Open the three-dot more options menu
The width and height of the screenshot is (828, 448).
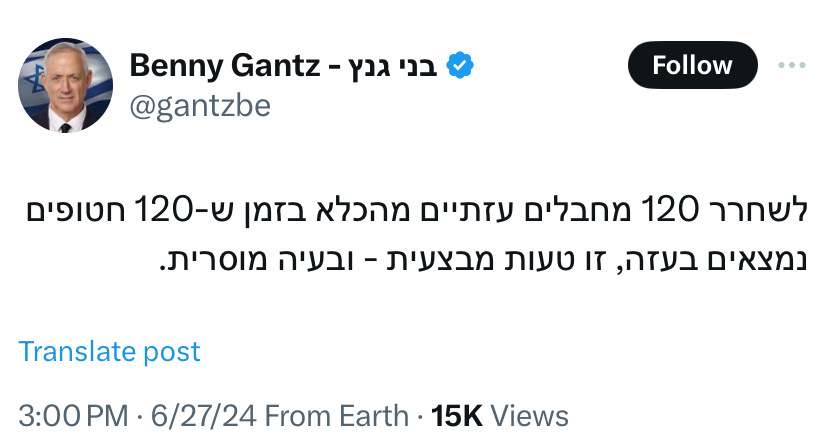791,66
